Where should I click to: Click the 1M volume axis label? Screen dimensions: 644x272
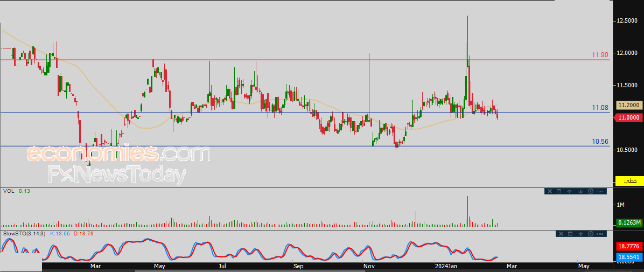pyautogui.click(x=621, y=205)
